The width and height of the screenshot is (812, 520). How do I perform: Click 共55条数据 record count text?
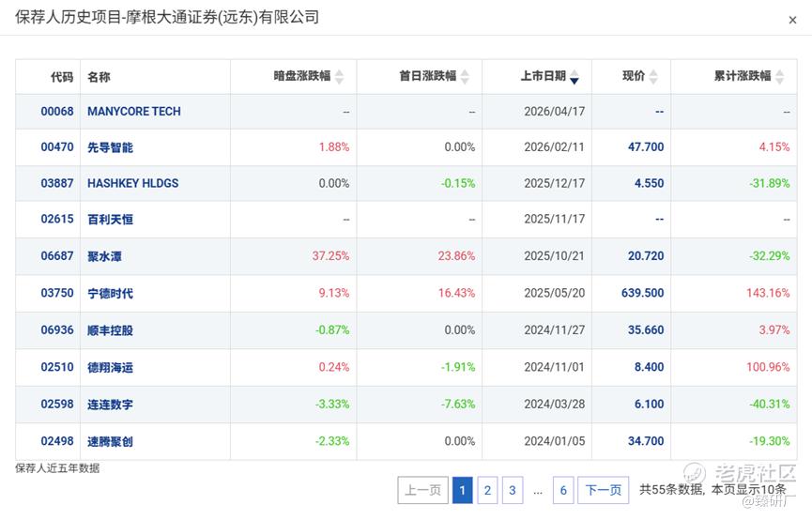pyautogui.click(x=672, y=489)
